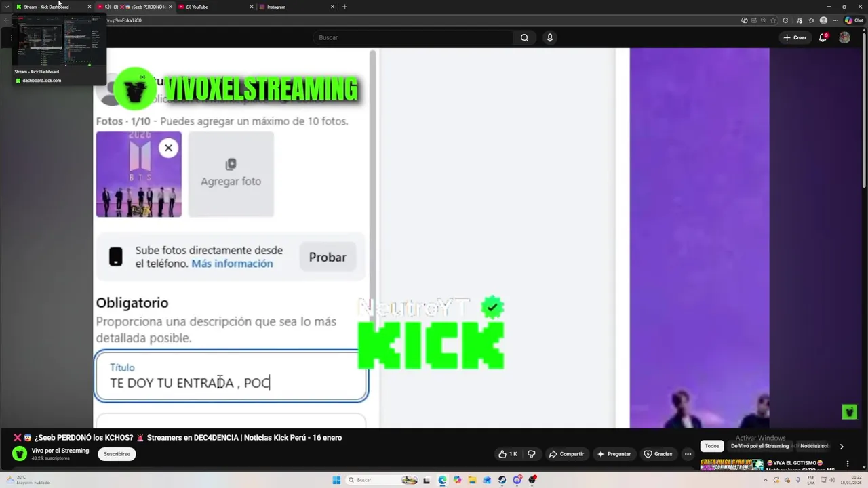The height and width of the screenshot is (488, 868).
Task: Open Copilot from the taskbar
Action: (457, 480)
